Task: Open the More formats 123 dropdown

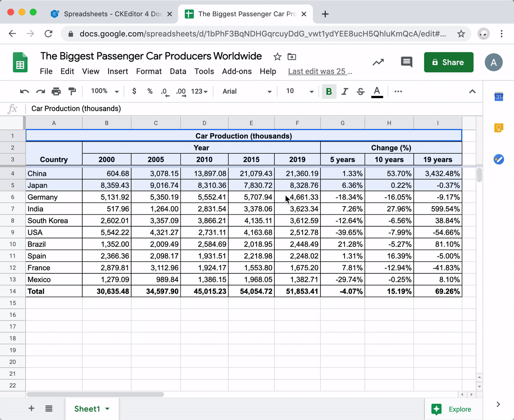Action: click(x=199, y=91)
